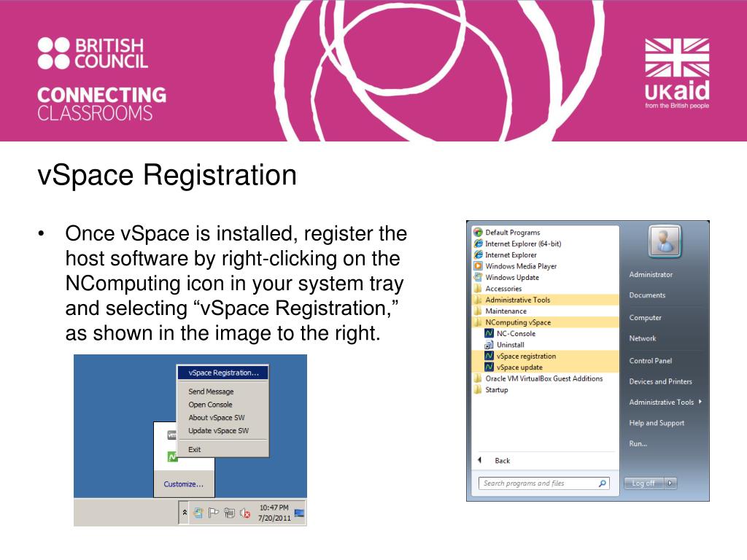
Task: Click the user account picture in Start menu
Action: point(665,241)
